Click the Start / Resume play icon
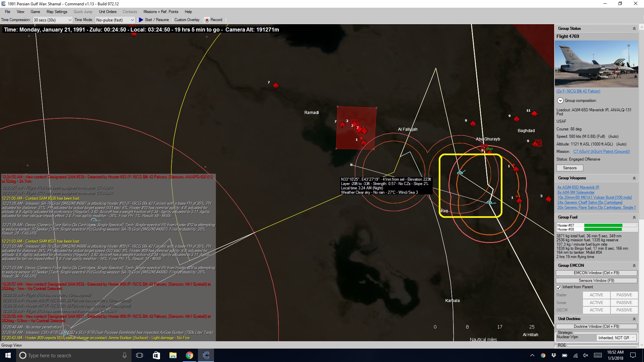 141,20
